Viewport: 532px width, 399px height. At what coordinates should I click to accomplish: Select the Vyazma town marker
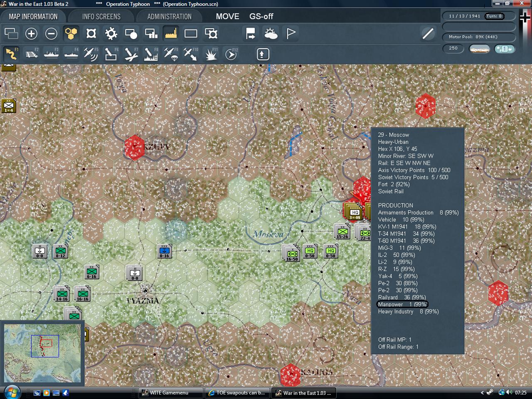point(145,291)
